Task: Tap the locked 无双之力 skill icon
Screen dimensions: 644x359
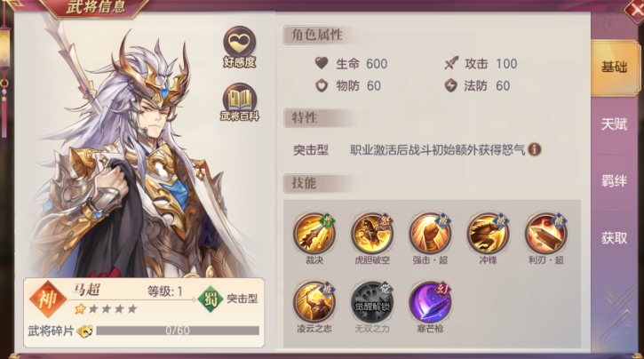Action: click(x=372, y=302)
